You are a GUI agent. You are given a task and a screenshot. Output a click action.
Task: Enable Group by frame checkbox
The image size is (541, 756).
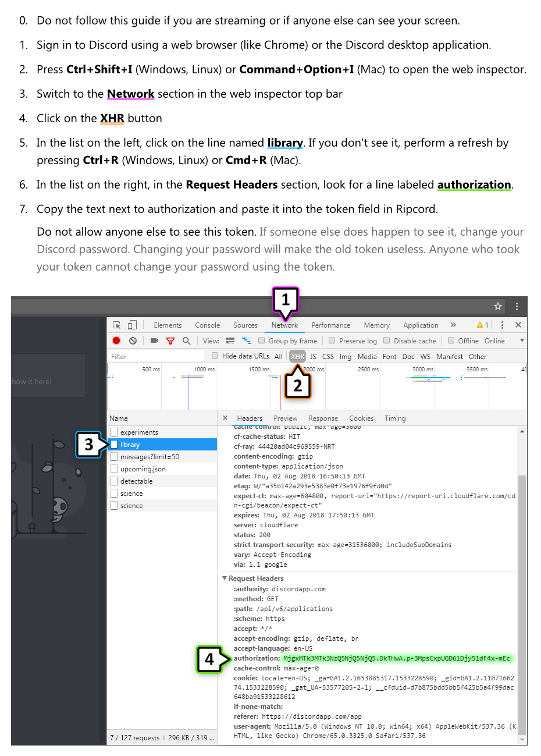[262, 340]
